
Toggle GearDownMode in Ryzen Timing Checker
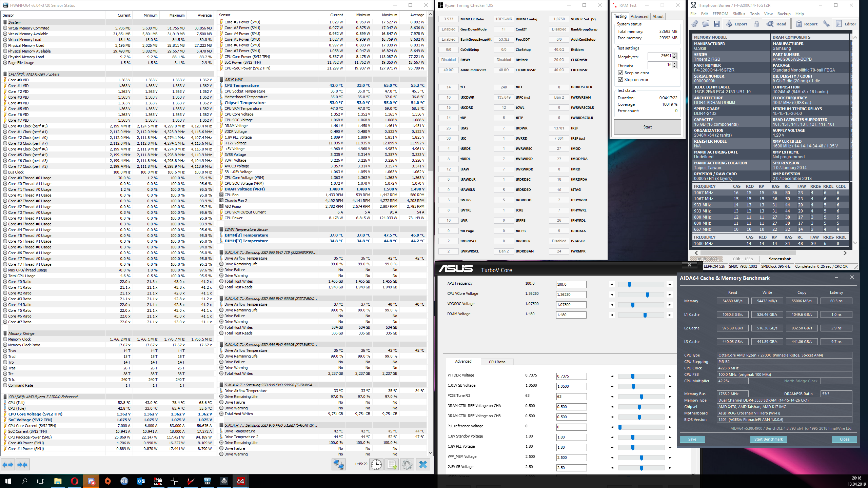(x=448, y=29)
